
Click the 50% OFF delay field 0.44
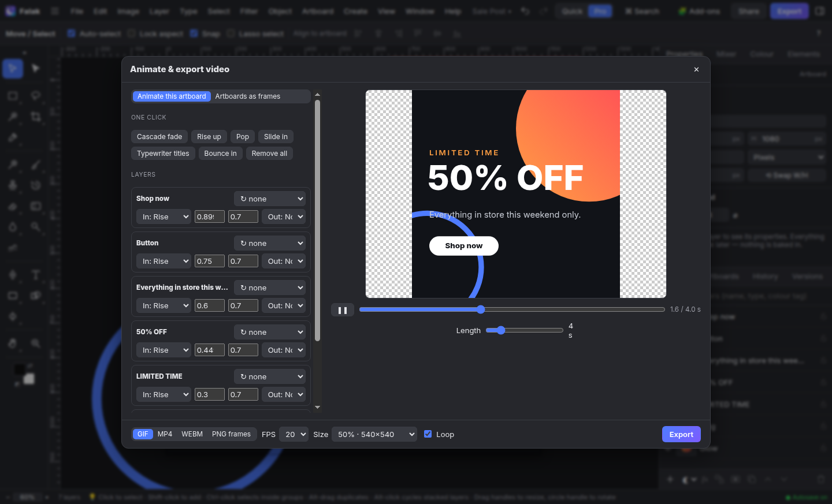click(210, 350)
